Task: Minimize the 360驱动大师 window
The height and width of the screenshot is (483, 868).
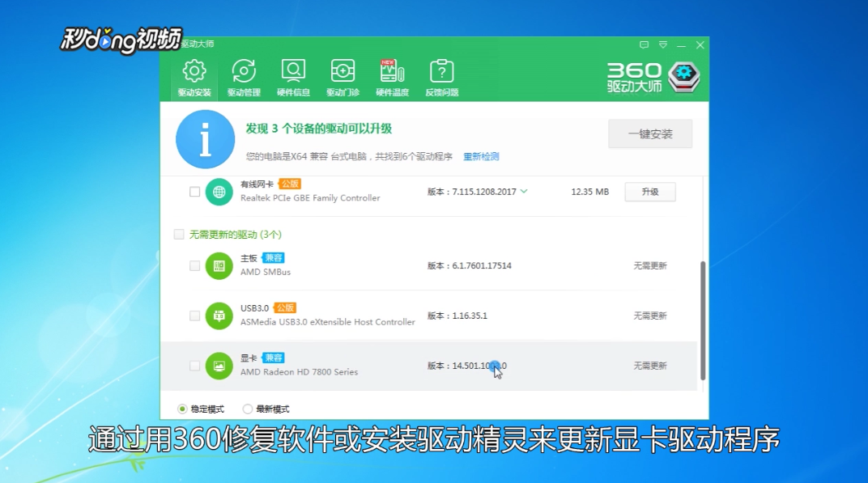Action: (682, 45)
